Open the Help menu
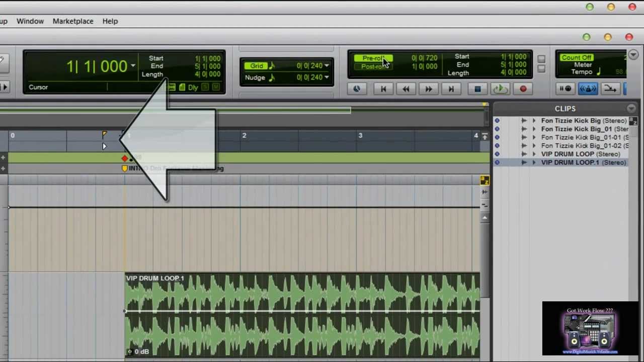The image size is (644, 362). pyautogui.click(x=110, y=21)
